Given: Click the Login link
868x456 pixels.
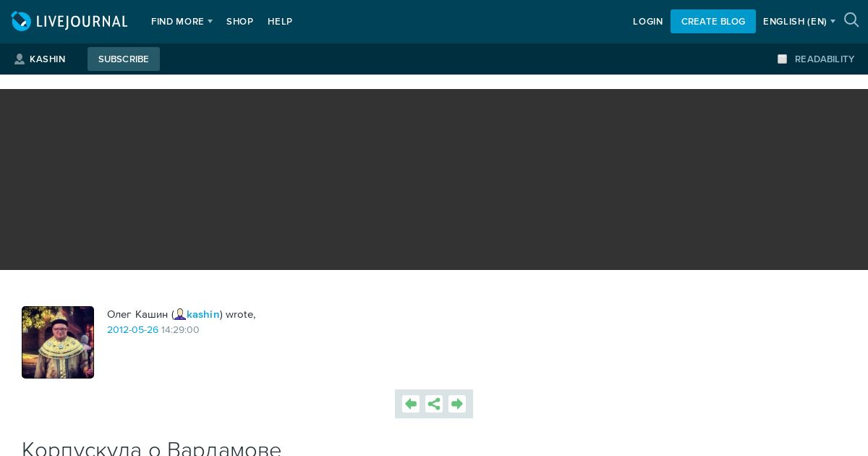Looking at the screenshot, I should coord(647,22).
